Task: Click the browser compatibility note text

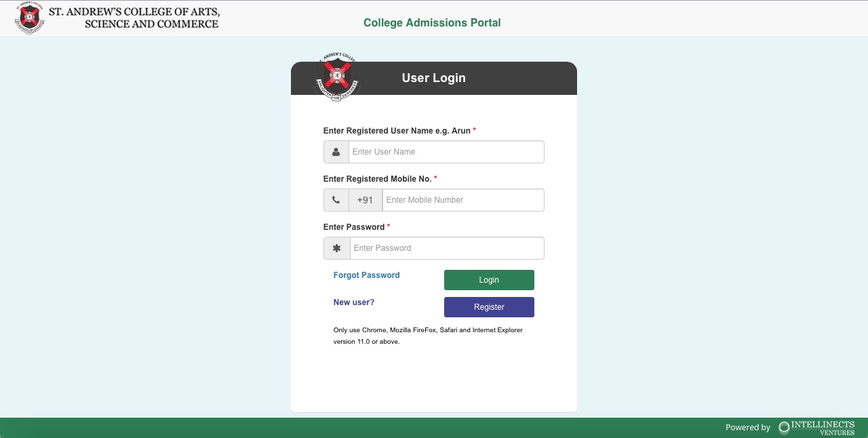Action: pos(428,336)
